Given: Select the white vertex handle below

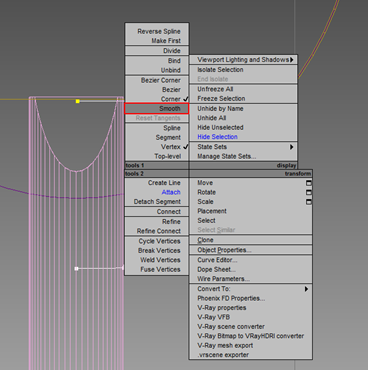Looking at the screenshot, I should pos(76,268).
